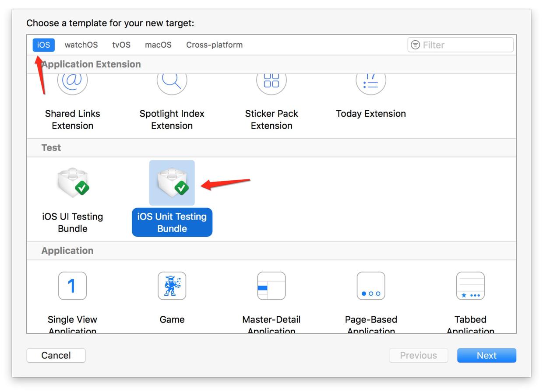Click the Next button
The width and height of the screenshot is (543, 392).
487,355
